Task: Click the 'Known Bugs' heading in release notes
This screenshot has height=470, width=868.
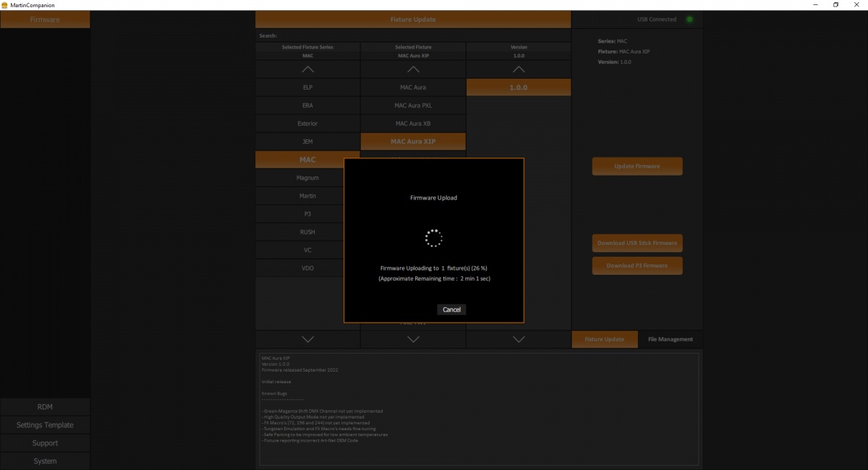Action: tap(275, 393)
